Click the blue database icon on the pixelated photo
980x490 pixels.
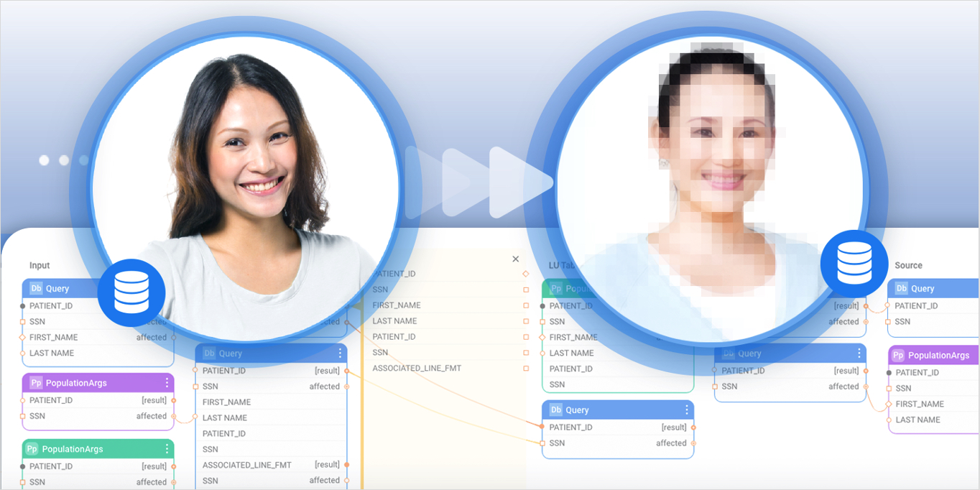point(854,264)
